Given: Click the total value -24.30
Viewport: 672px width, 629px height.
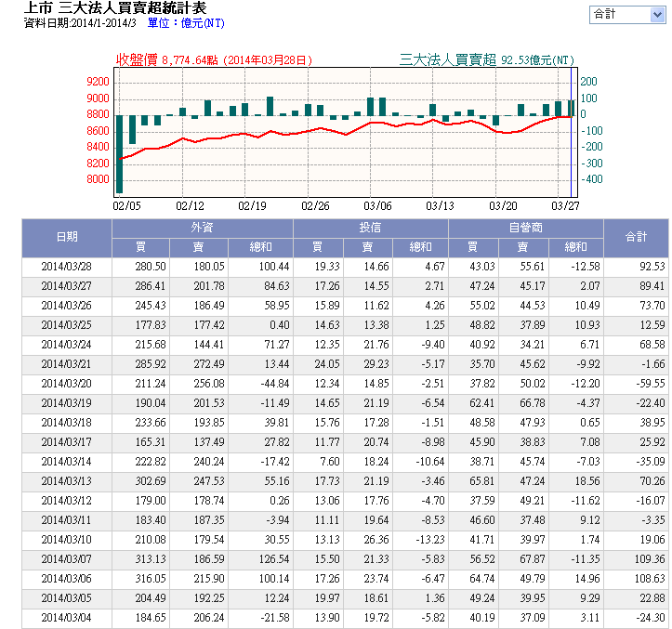Looking at the screenshot, I should pos(651,618).
